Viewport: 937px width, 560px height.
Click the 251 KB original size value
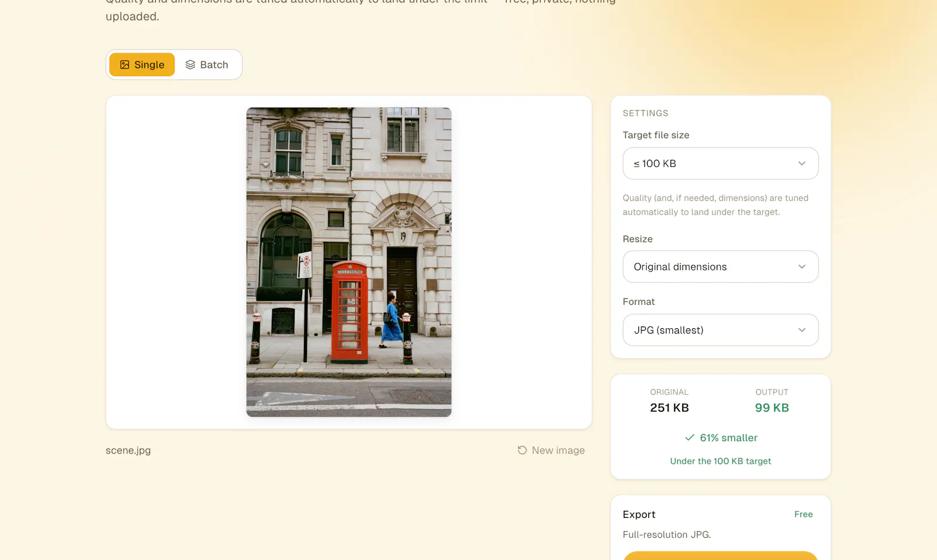pos(669,408)
